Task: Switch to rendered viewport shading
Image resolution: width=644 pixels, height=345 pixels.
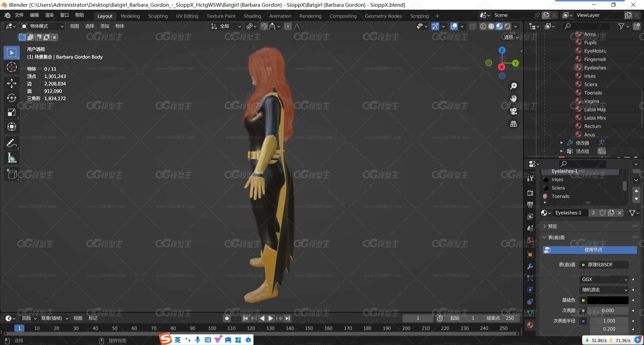Action: 507,26
